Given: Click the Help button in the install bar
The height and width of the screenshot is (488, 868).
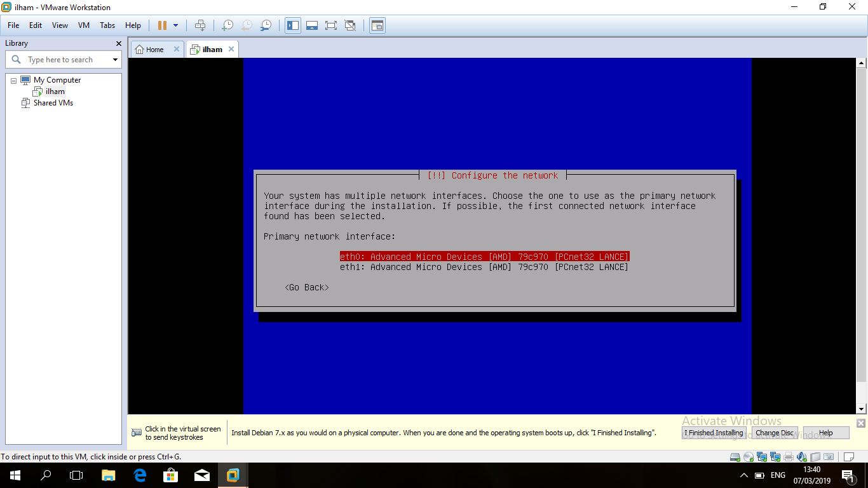Looking at the screenshot, I should pos(825,433).
